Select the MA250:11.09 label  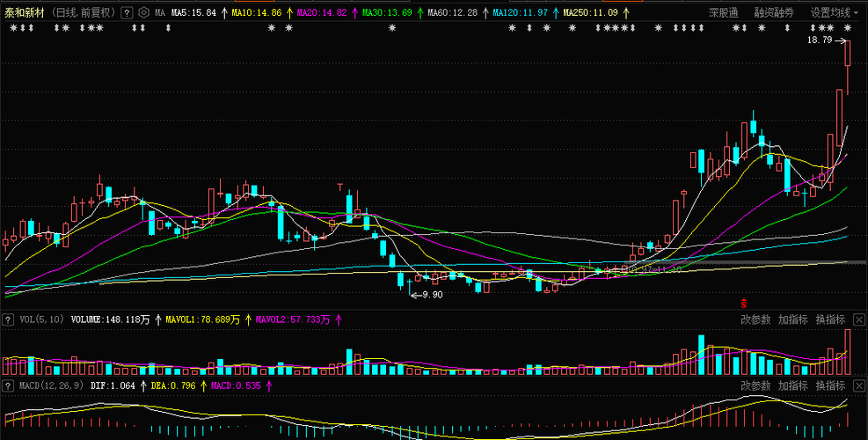(x=591, y=12)
